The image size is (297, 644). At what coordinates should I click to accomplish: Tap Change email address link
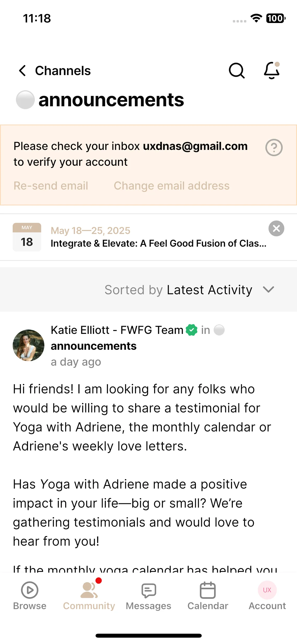point(172,186)
